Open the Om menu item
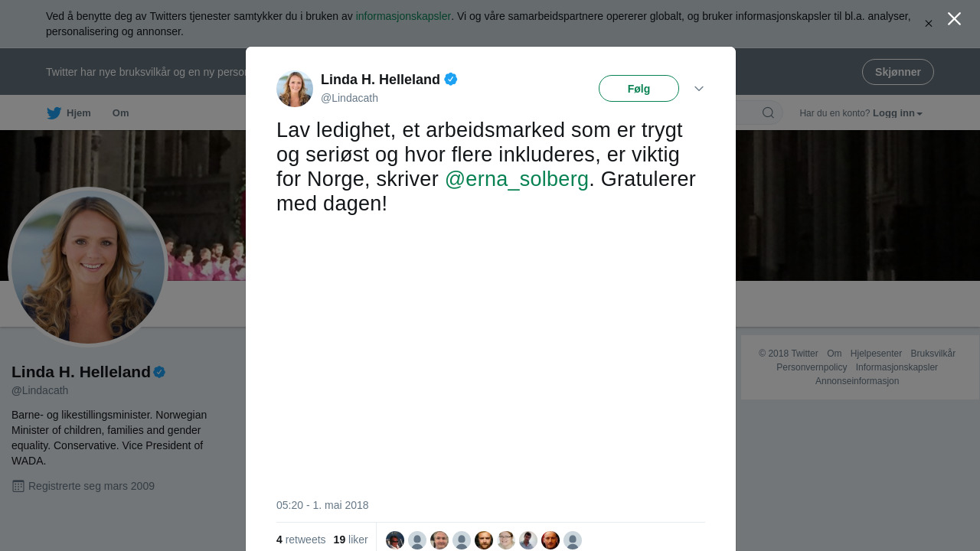Screen dimensions: 980x551 pyautogui.click(x=120, y=113)
